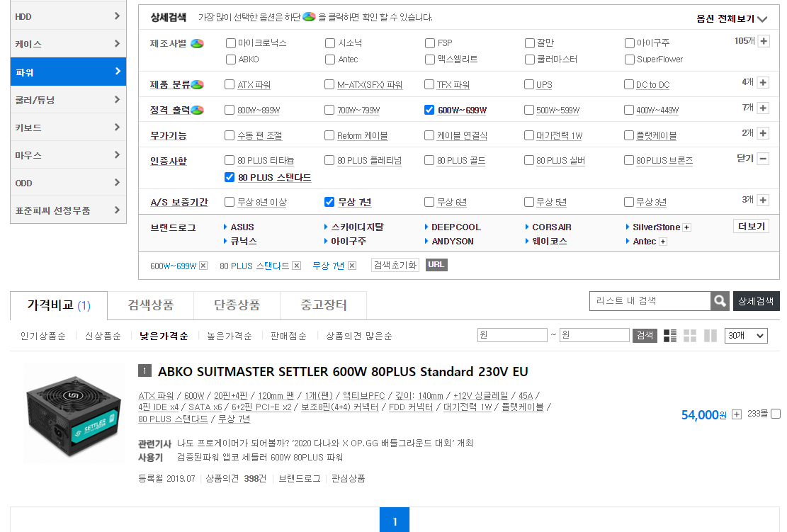Click the 상세검색 dark button

756,301
